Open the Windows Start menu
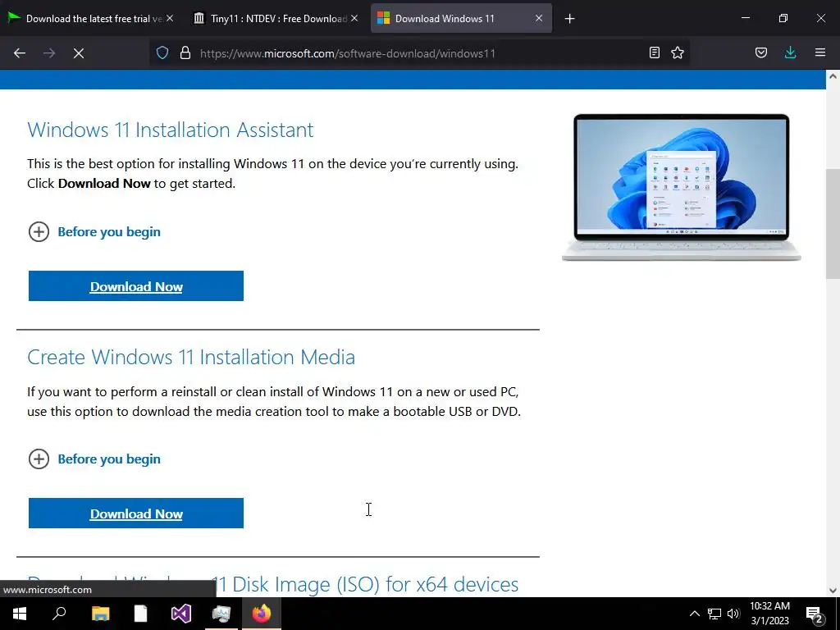Viewport: 840px width, 630px height. pos(20,614)
